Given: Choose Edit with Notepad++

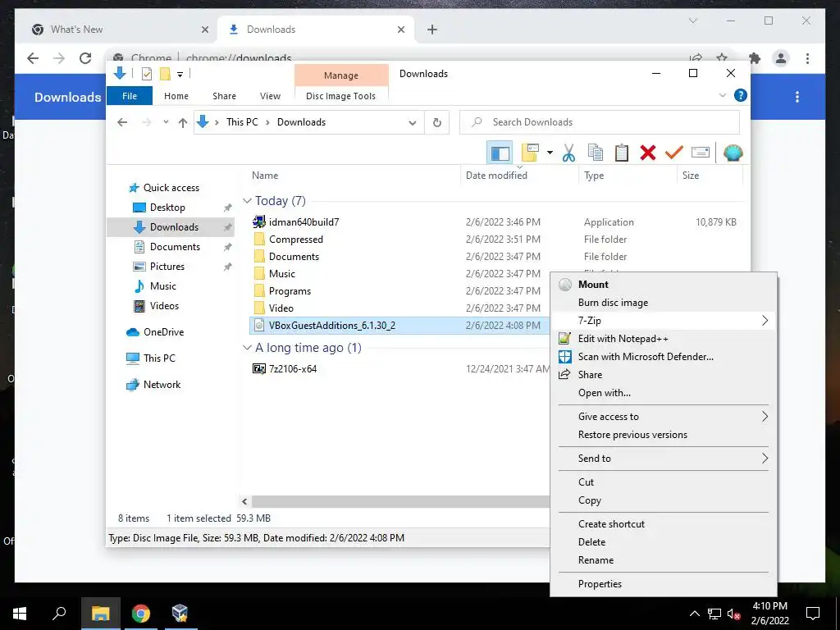Looking at the screenshot, I should [663, 339].
